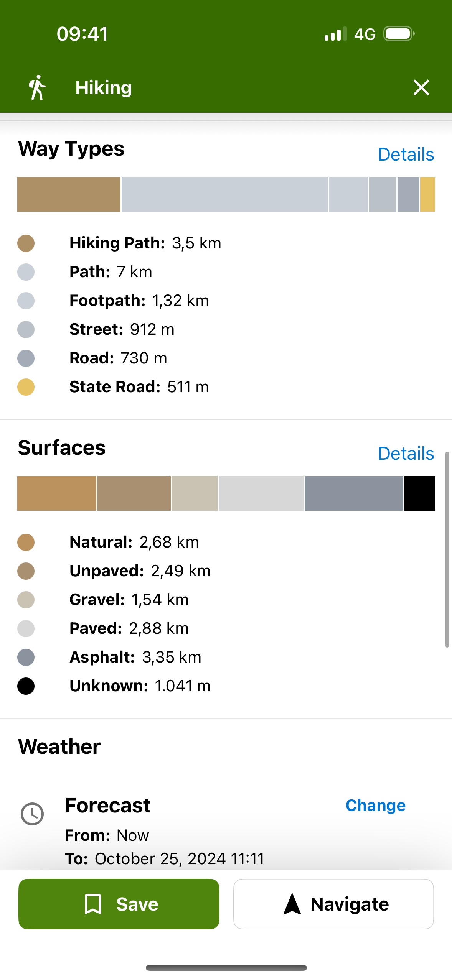Tap the Asphalt segment in surfaces bar
Viewport: 452px width, 980px height.
coord(354,493)
